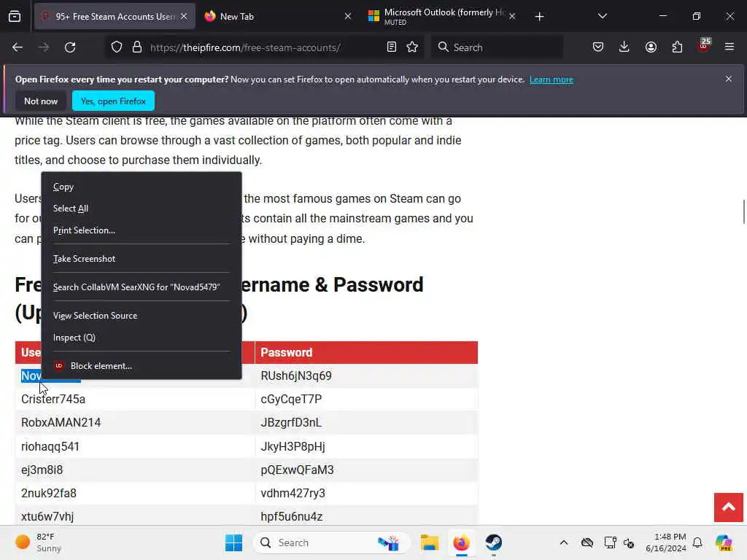Open Copilot preview icon in taskbar

723,542
